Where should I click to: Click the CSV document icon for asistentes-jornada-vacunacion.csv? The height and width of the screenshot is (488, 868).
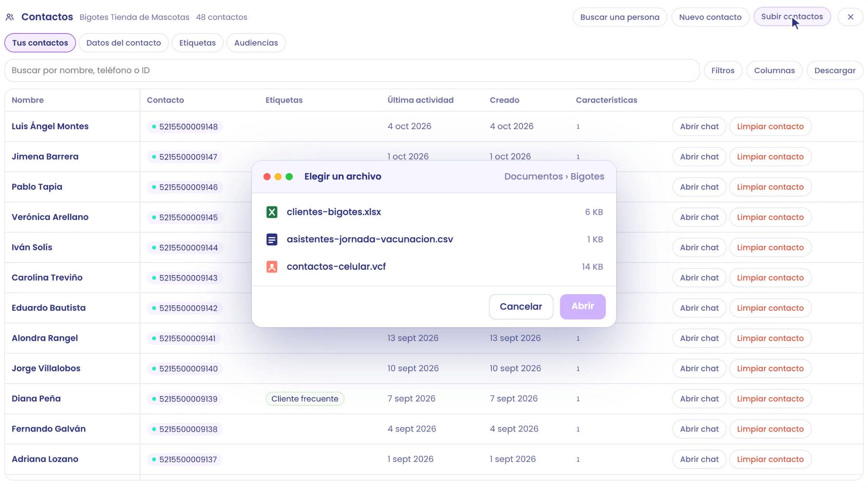(x=272, y=239)
